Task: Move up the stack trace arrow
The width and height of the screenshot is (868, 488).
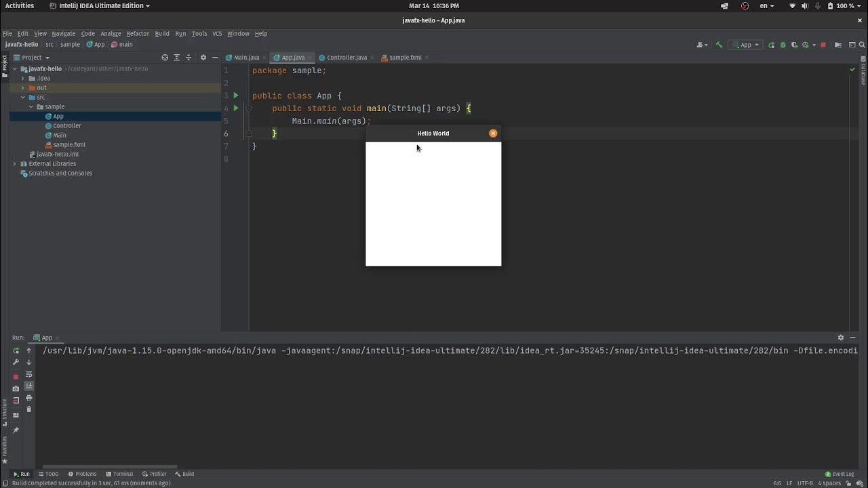Action: pos(28,350)
